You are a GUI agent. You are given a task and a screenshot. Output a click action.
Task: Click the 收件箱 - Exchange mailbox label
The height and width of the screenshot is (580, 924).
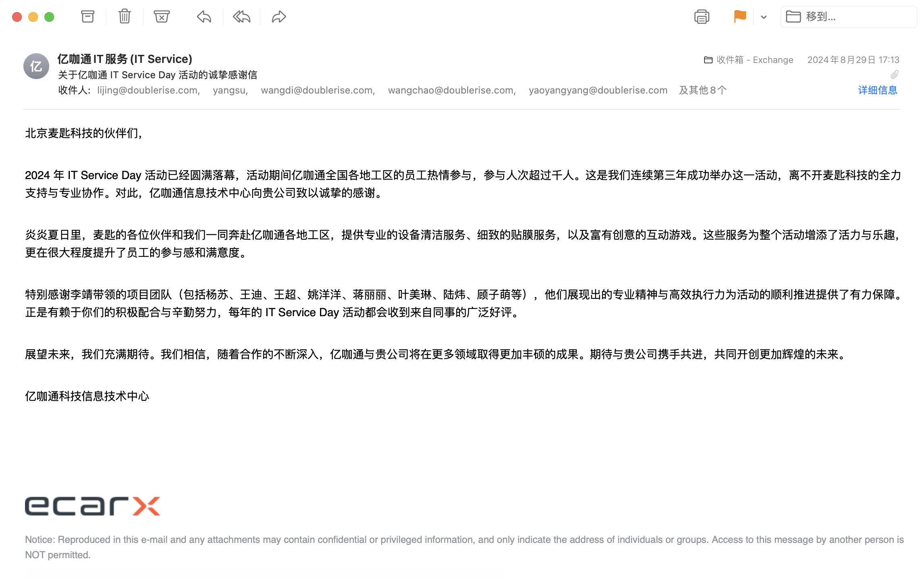point(748,60)
